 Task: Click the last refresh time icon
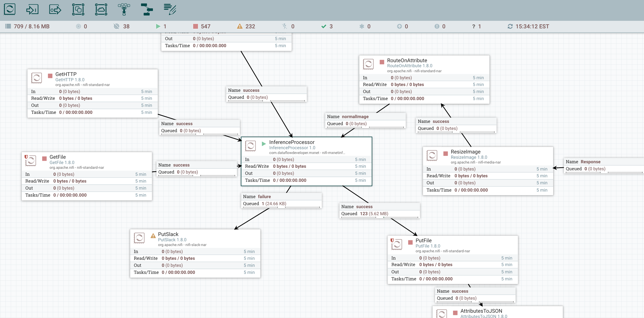pyautogui.click(x=510, y=26)
